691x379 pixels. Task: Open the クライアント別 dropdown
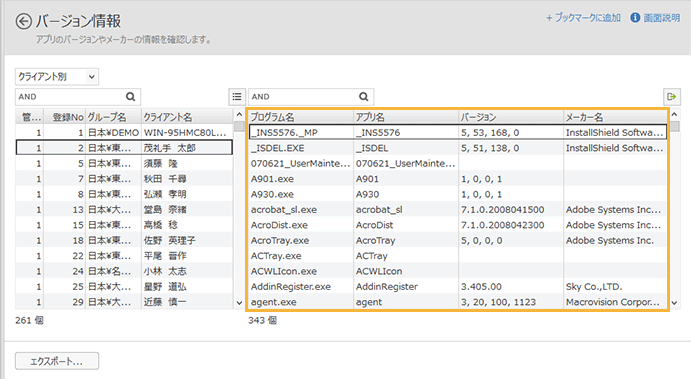[x=57, y=77]
